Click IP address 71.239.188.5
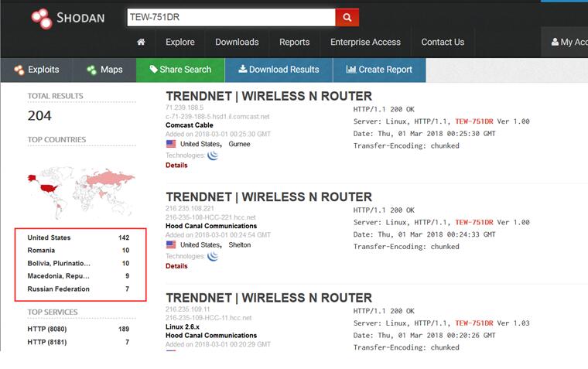Screen dimensions: 588x369 coord(184,108)
